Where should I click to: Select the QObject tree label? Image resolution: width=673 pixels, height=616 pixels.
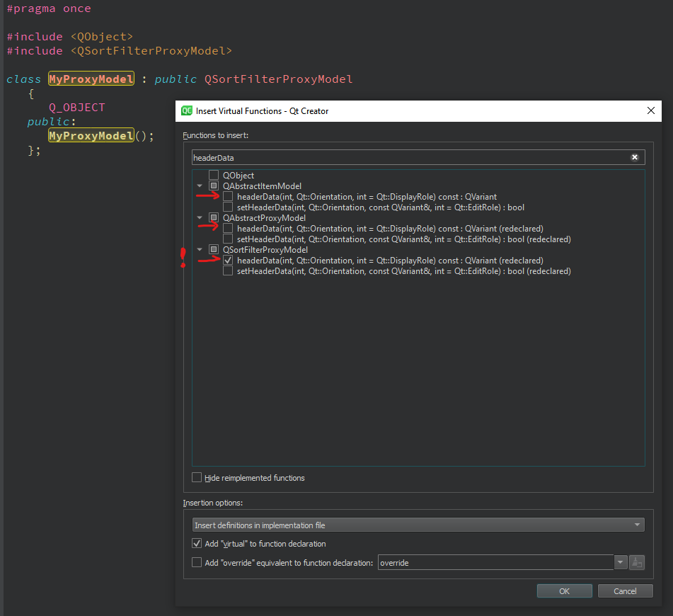click(238, 176)
